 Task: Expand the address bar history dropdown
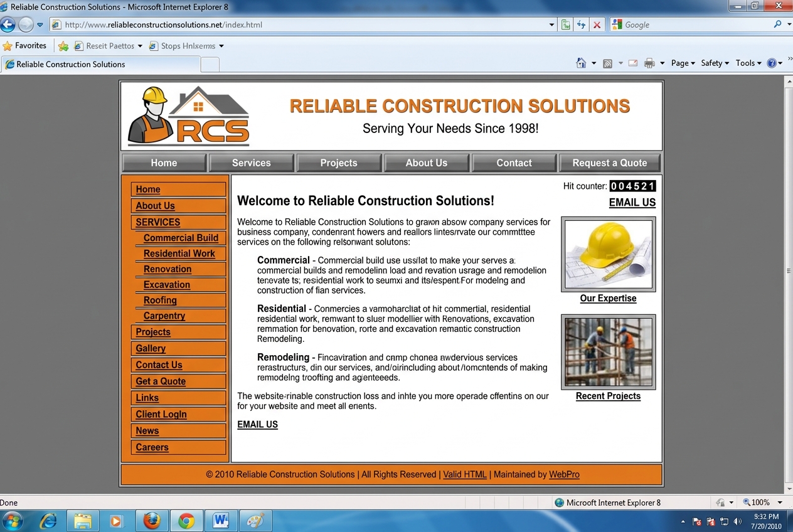click(552, 25)
